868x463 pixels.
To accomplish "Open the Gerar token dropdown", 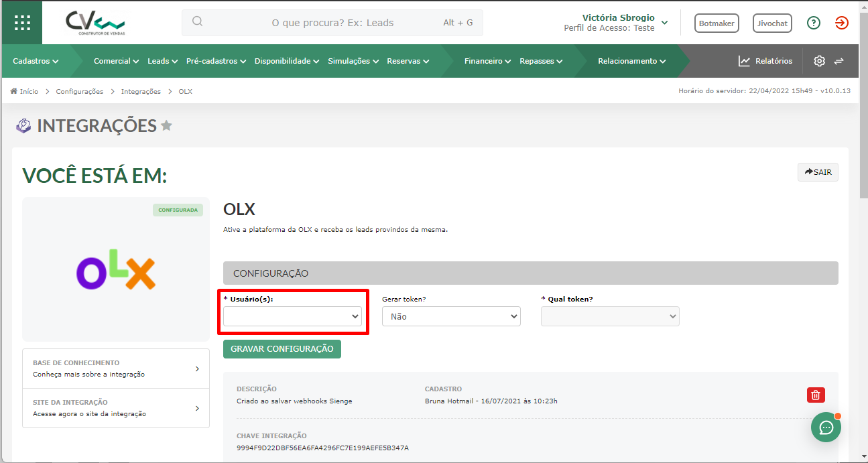I will click(x=451, y=316).
